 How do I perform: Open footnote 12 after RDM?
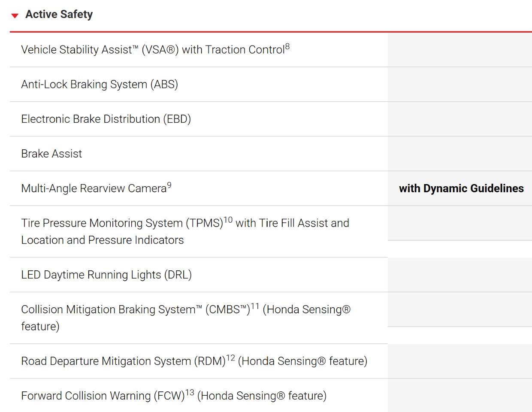pyautogui.click(x=230, y=358)
